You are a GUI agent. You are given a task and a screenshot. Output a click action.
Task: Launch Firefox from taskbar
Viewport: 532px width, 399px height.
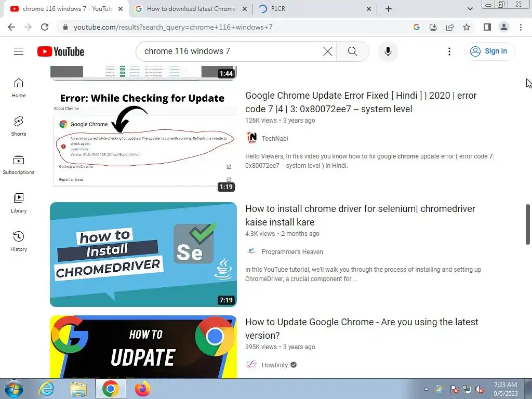point(142,389)
